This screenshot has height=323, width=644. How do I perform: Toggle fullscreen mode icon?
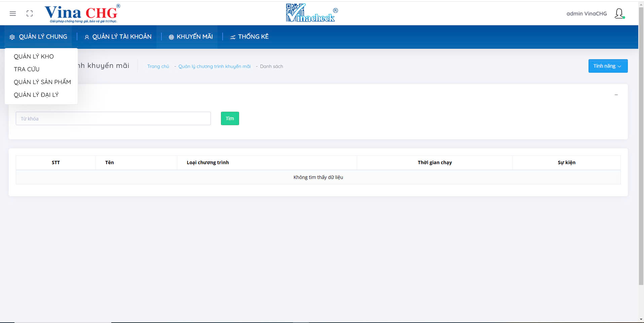(30, 13)
